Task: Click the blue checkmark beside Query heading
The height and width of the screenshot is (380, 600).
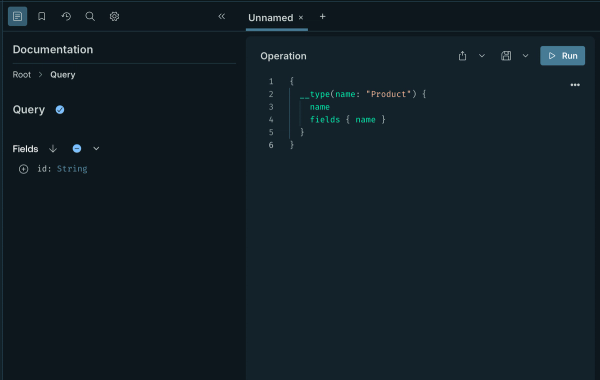Action: [60, 110]
